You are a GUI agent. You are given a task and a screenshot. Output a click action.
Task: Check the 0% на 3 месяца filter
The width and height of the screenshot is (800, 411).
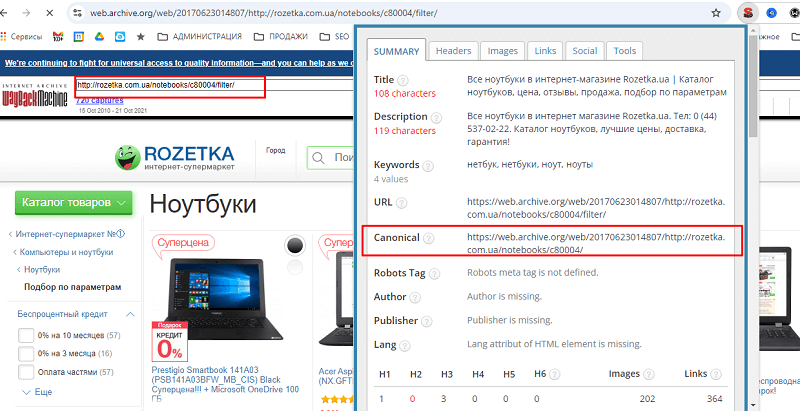click(x=26, y=353)
